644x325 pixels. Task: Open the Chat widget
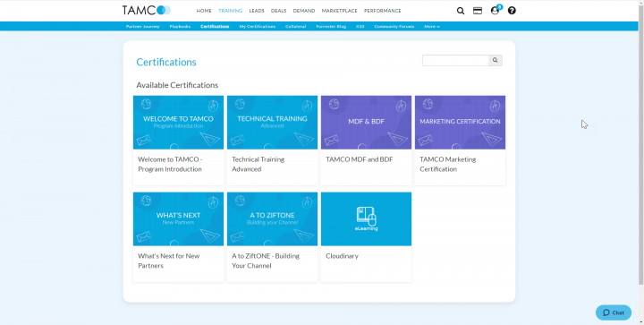(x=614, y=312)
